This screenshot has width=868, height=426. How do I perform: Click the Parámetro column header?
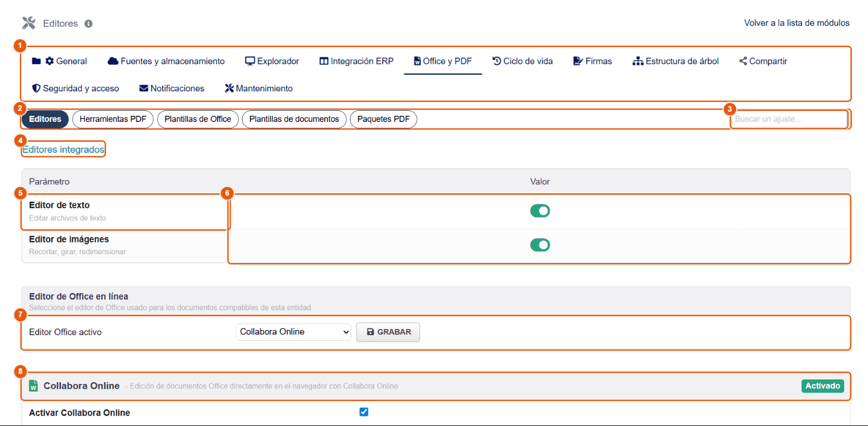[x=49, y=182]
